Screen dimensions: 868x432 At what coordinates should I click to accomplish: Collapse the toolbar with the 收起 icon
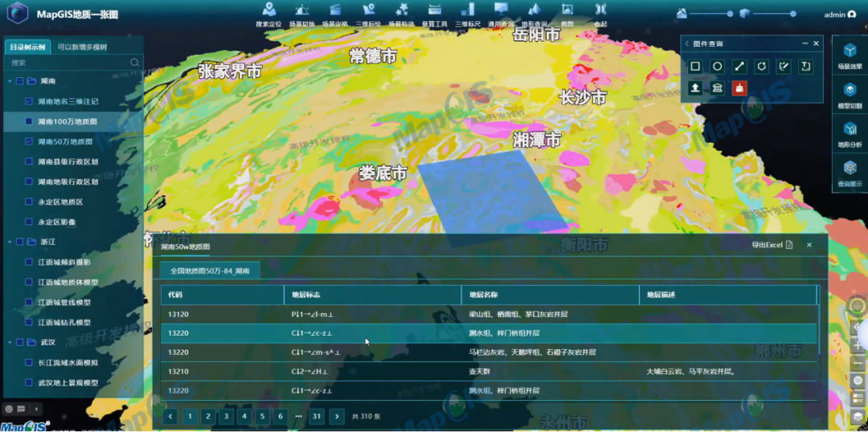600,15
